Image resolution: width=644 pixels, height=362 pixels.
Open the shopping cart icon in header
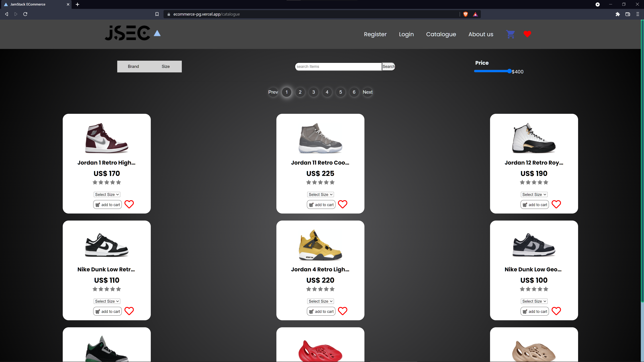pos(510,34)
